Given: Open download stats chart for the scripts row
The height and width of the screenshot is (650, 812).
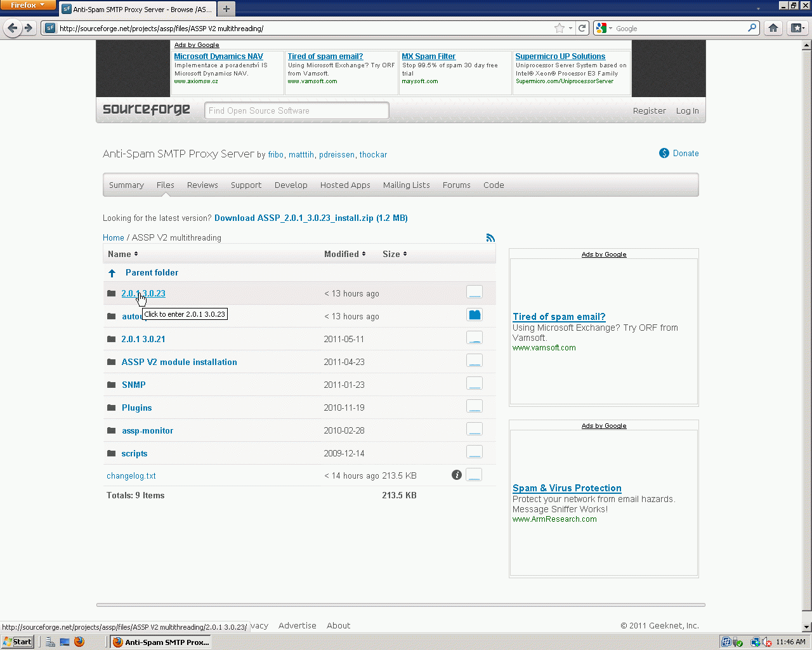Looking at the screenshot, I should (475, 452).
